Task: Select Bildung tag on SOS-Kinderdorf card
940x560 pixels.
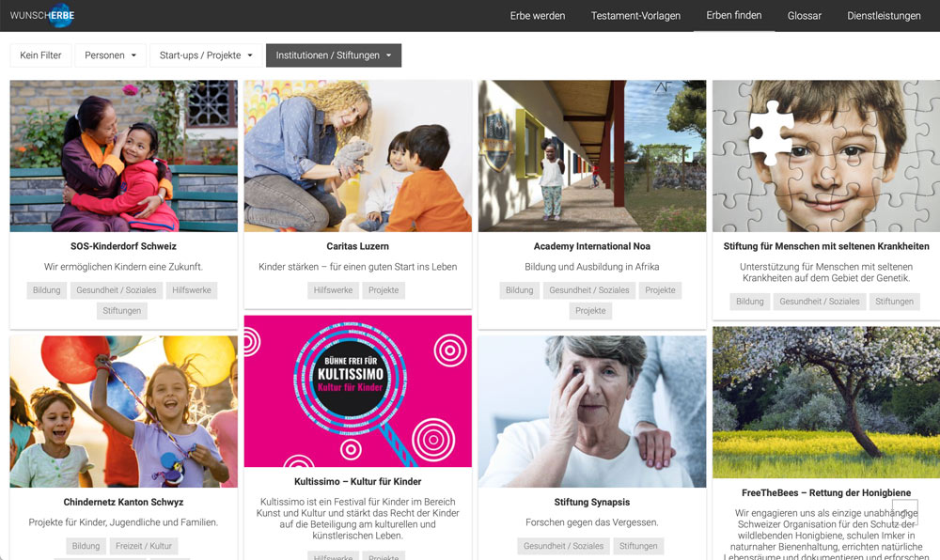Action: 47,290
